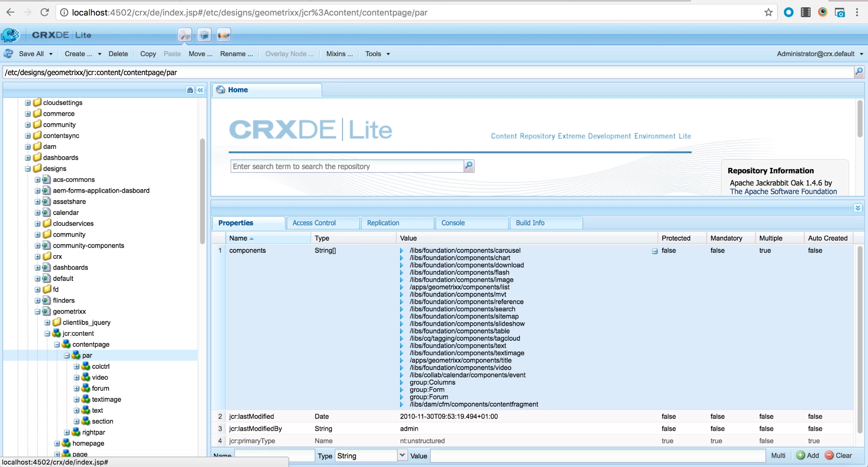868x467 pixels.
Task: Focus the repository search term field
Action: [347, 166]
